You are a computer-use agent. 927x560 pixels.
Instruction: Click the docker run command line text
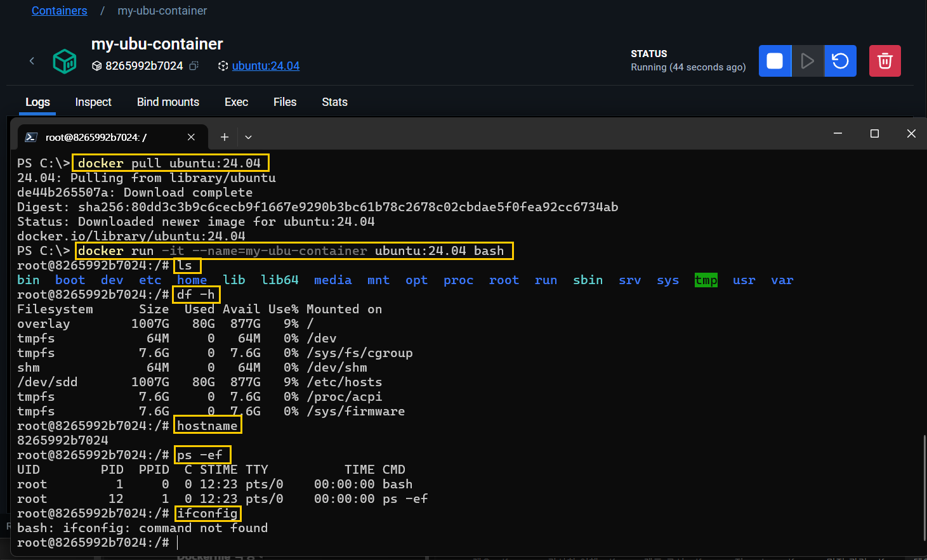(291, 251)
